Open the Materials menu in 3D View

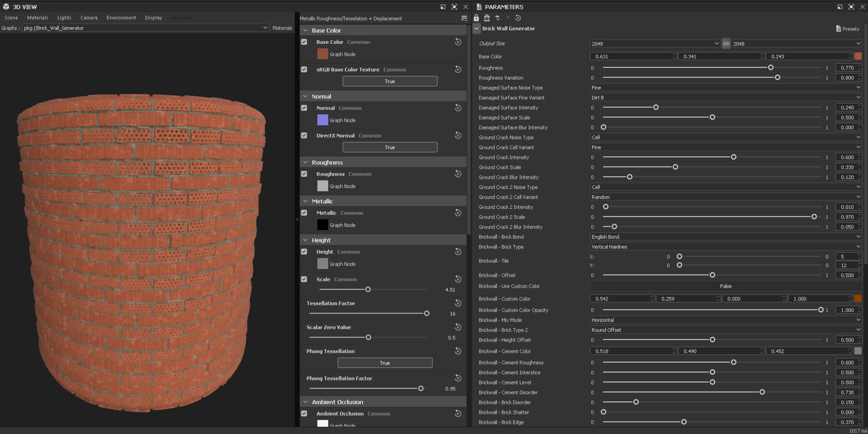coord(37,17)
